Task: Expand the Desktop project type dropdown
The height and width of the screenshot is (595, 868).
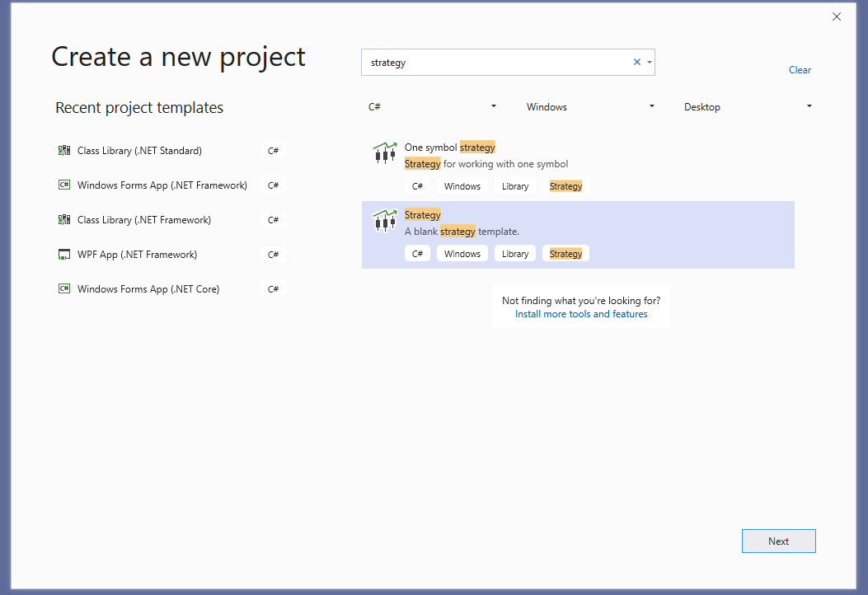Action: coord(748,107)
